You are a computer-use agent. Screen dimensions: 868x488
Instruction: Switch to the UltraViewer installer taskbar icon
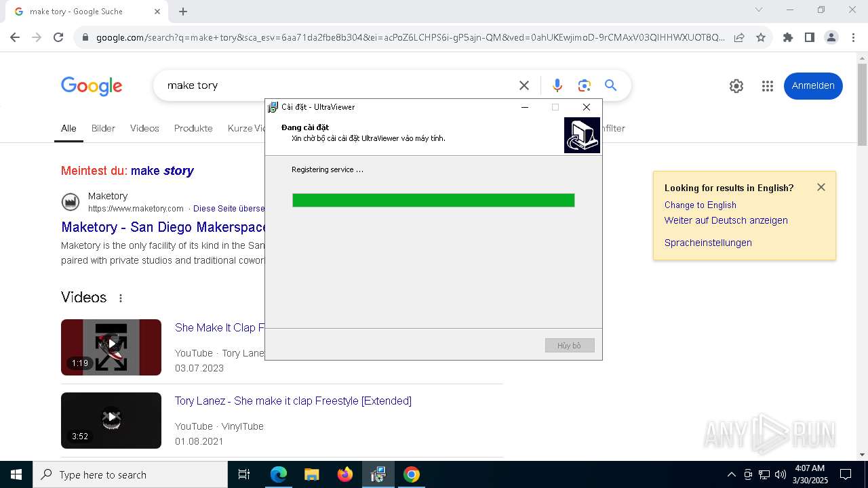378,474
